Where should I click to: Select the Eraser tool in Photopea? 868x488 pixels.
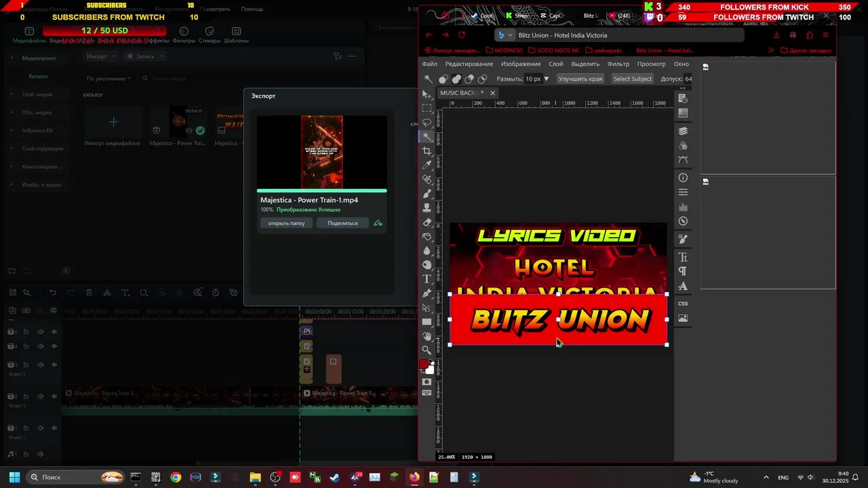click(x=427, y=222)
